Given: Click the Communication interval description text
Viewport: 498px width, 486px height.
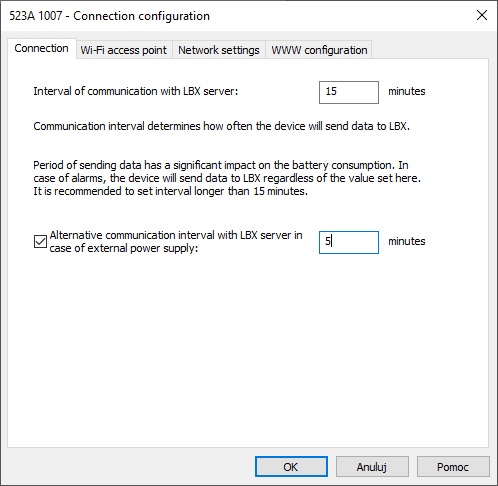Looking at the screenshot, I should pos(221,126).
